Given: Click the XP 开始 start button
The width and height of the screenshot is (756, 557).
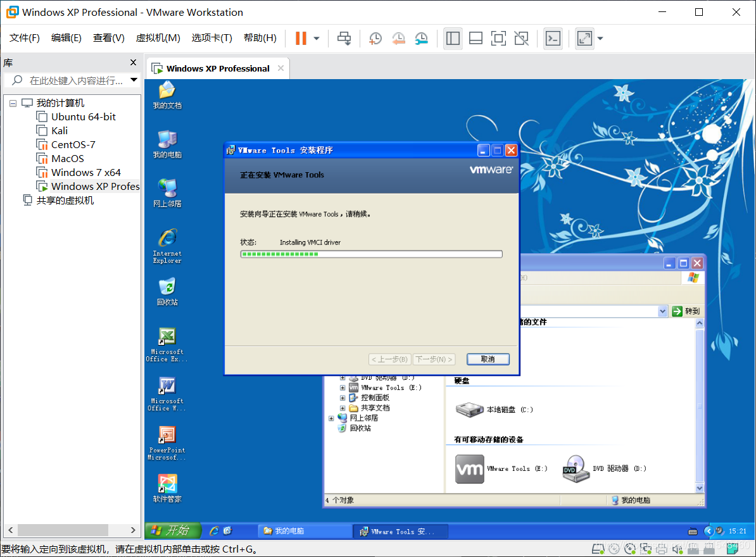Looking at the screenshot, I should pos(173,530).
